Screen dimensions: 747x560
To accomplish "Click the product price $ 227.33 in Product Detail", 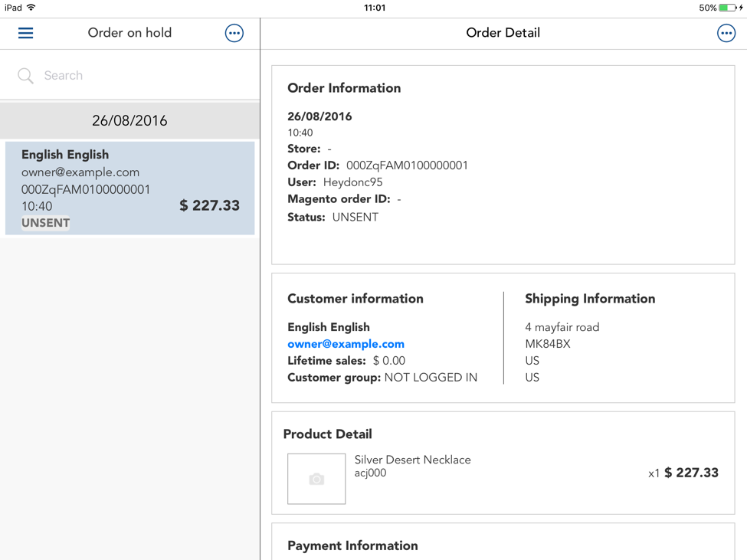I will pyautogui.click(x=691, y=473).
